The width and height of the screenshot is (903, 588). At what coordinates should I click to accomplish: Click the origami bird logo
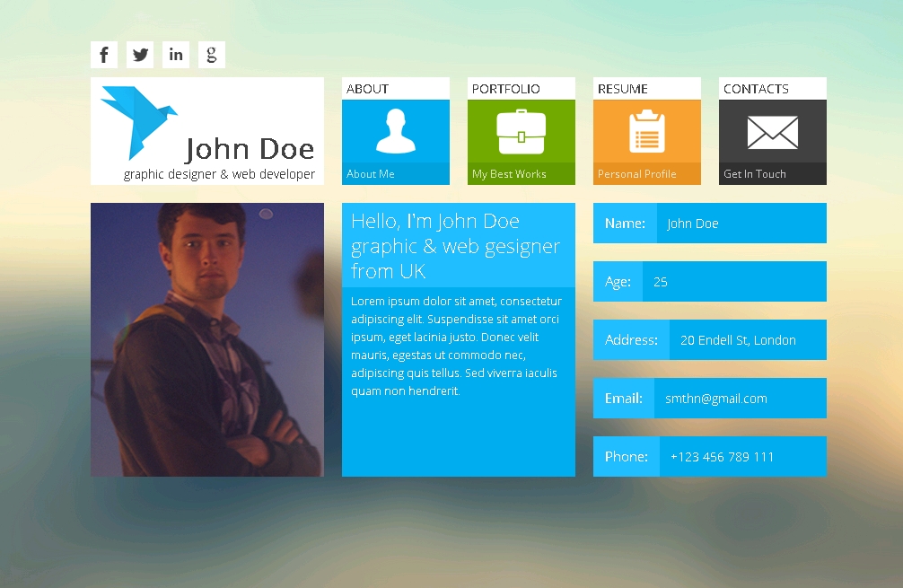click(136, 120)
